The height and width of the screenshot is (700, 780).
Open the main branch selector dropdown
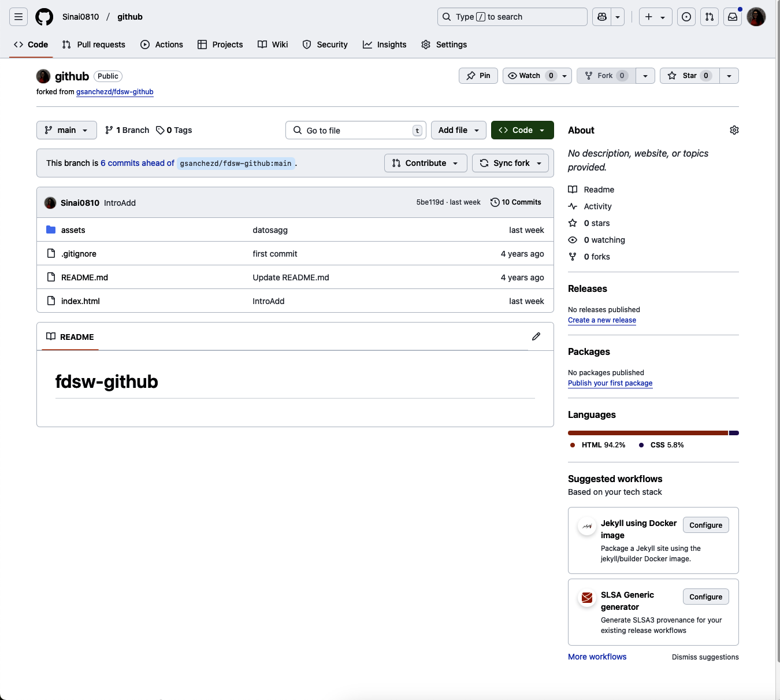tap(66, 130)
